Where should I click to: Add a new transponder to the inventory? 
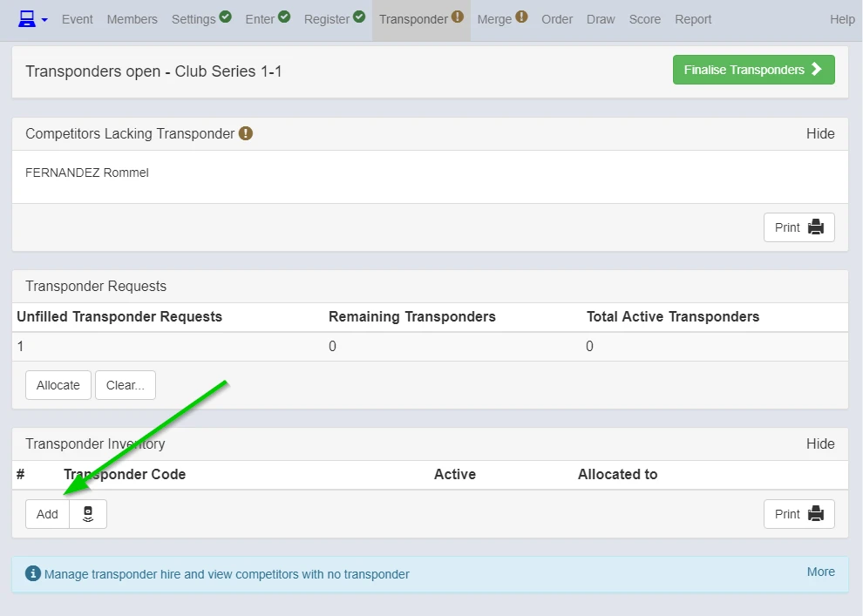(x=47, y=514)
